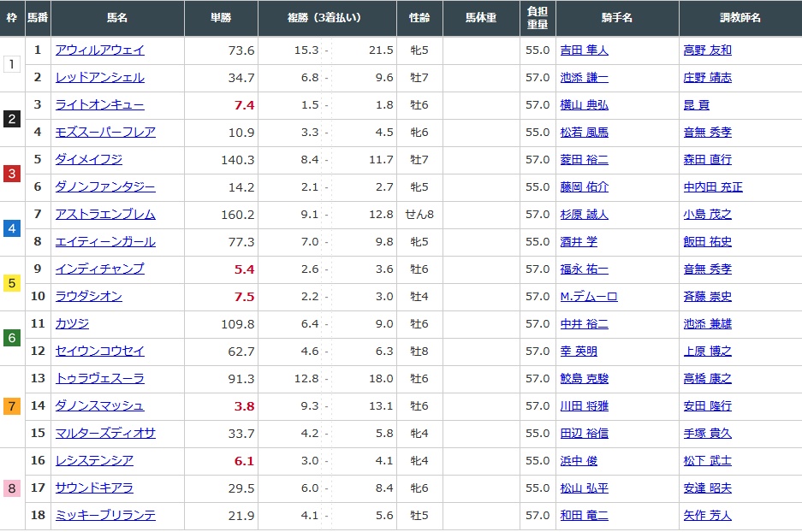802x532 pixels.
Task: Open jockey 福永 祐一 profile
Action: tap(584, 269)
